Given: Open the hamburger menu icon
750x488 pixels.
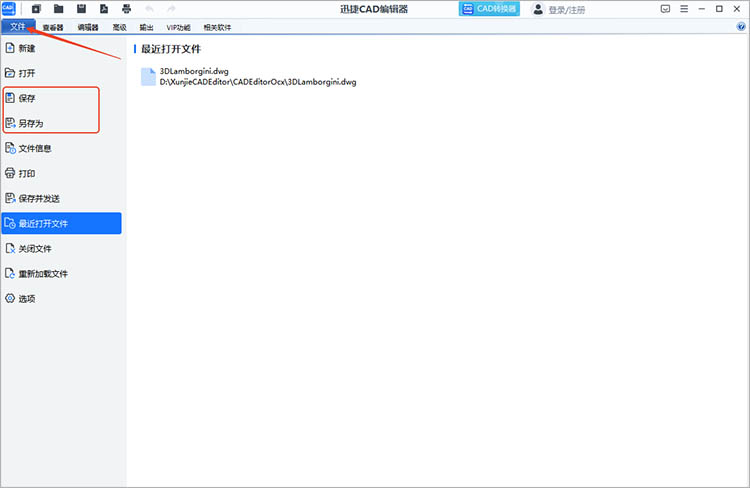Looking at the screenshot, I should [684, 9].
